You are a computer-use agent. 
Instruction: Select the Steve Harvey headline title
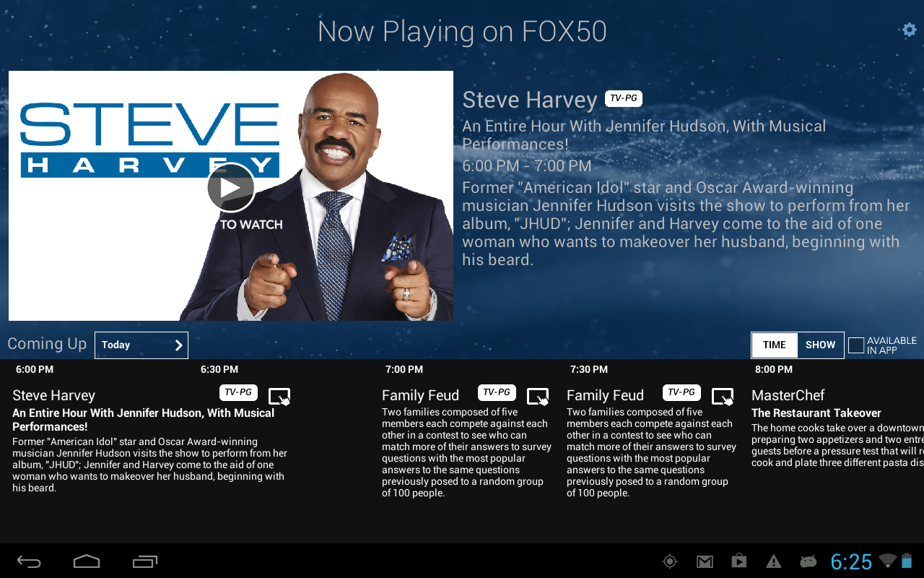[530, 100]
